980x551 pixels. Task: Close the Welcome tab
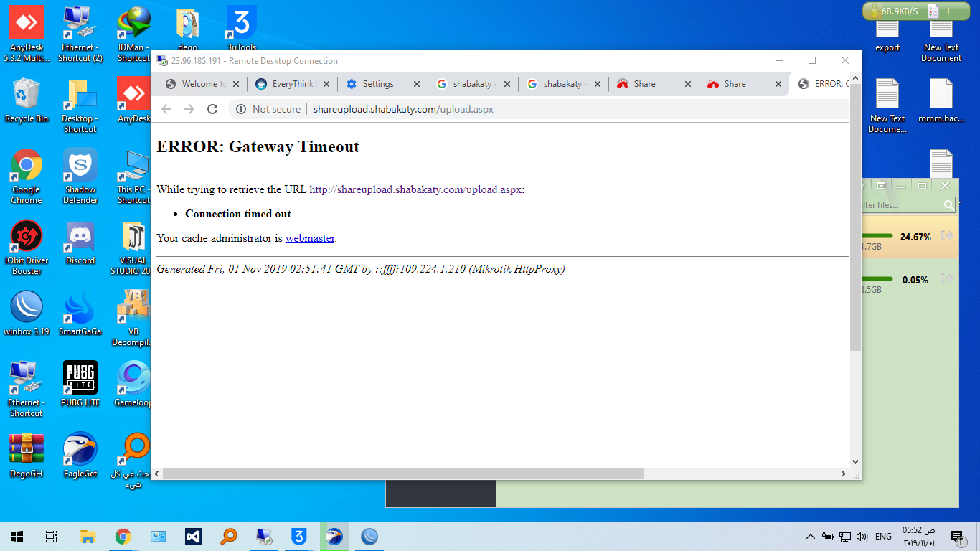(236, 84)
